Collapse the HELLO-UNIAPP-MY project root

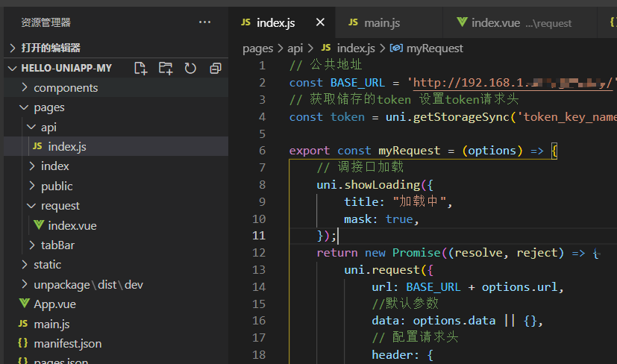(13, 68)
